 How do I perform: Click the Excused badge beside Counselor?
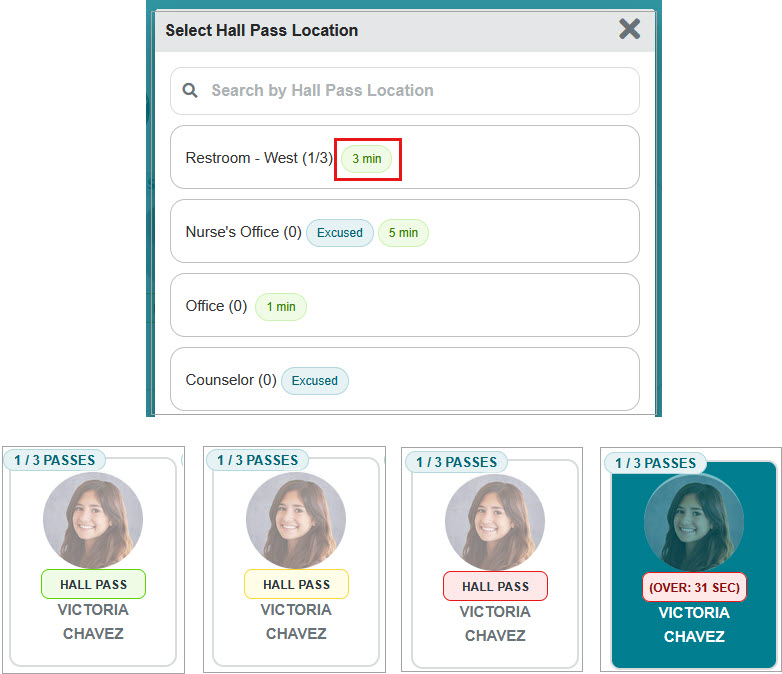click(x=315, y=381)
